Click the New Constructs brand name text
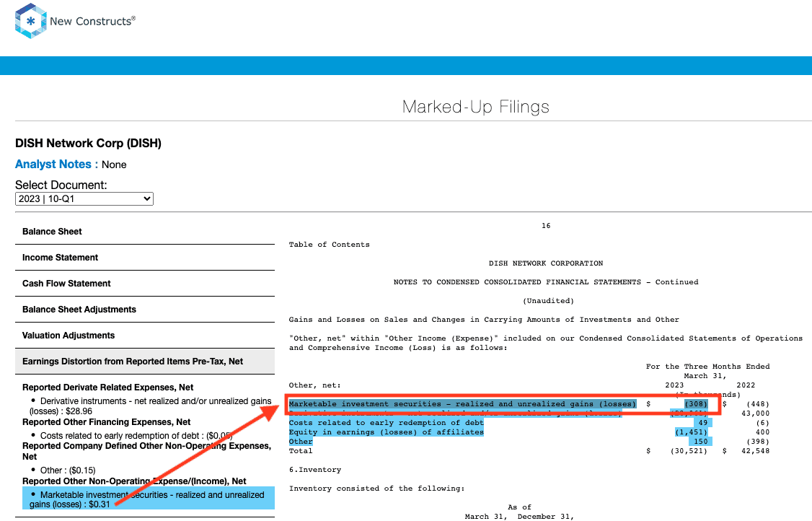Screen dimensions: 812x521 (x=92, y=21)
